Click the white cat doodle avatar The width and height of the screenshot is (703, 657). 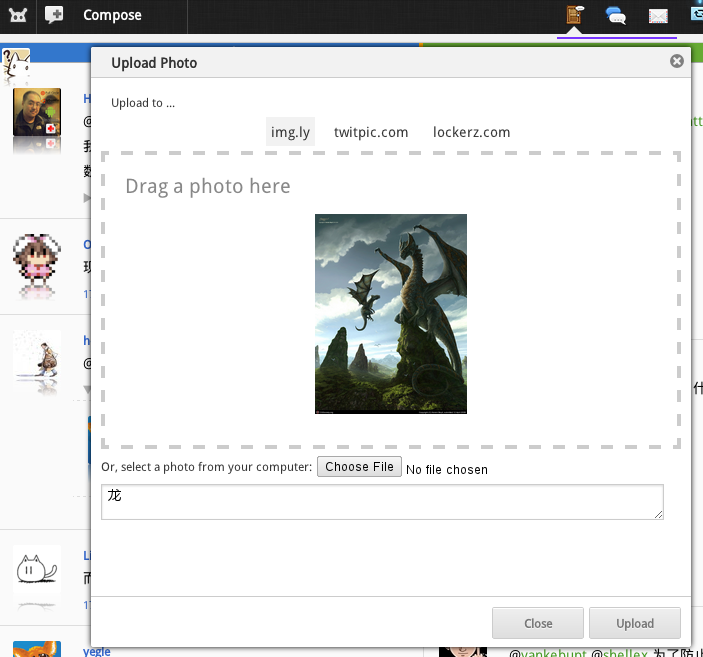37,569
